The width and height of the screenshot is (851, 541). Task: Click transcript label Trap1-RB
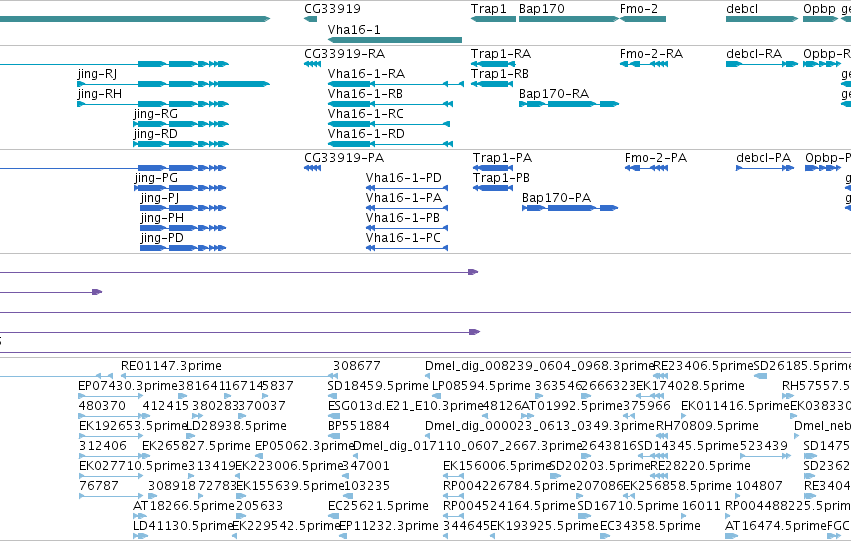pos(500,74)
